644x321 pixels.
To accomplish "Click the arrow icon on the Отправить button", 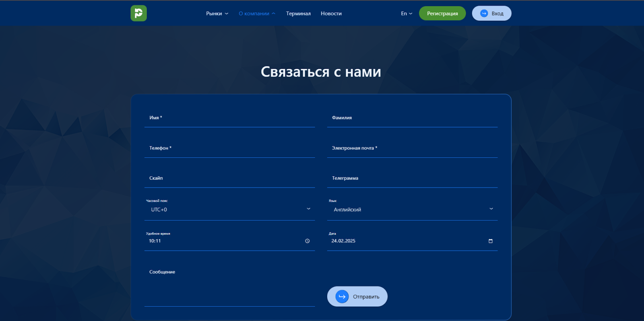I will point(342,296).
